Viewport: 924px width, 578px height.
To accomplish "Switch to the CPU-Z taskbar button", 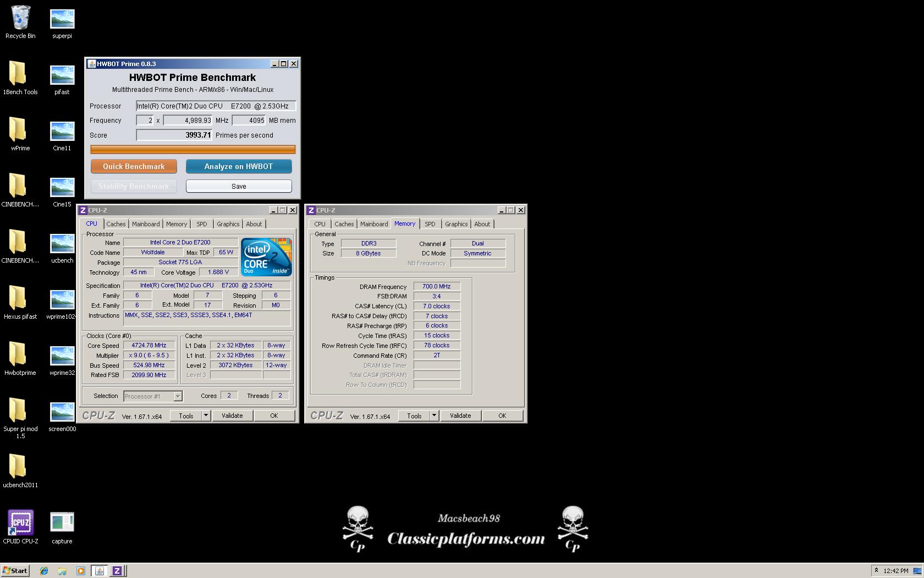I will coord(117,571).
